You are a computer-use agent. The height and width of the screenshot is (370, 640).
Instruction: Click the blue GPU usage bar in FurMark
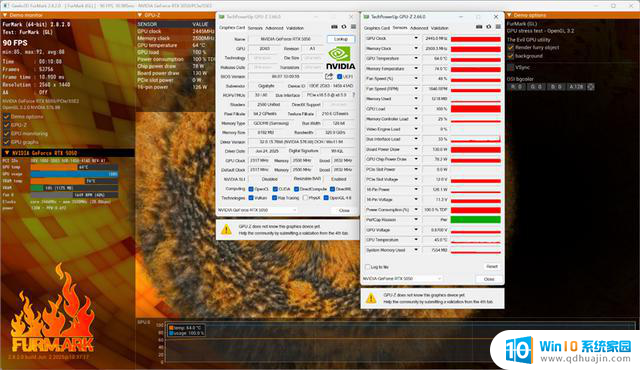(x=74, y=174)
